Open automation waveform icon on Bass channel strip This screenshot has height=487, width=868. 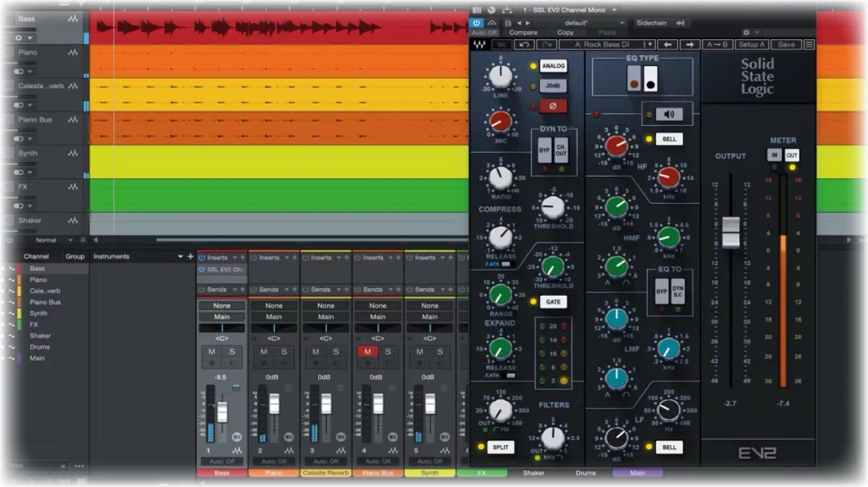238,450
